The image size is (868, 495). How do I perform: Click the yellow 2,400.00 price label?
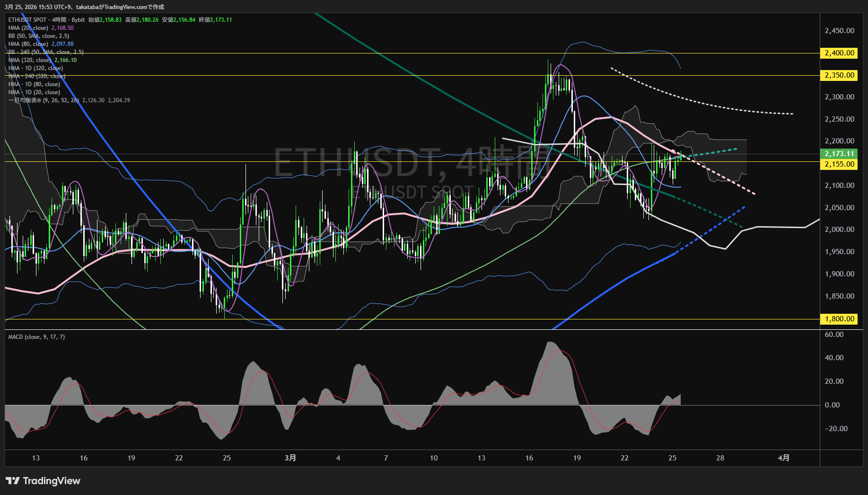coord(839,53)
